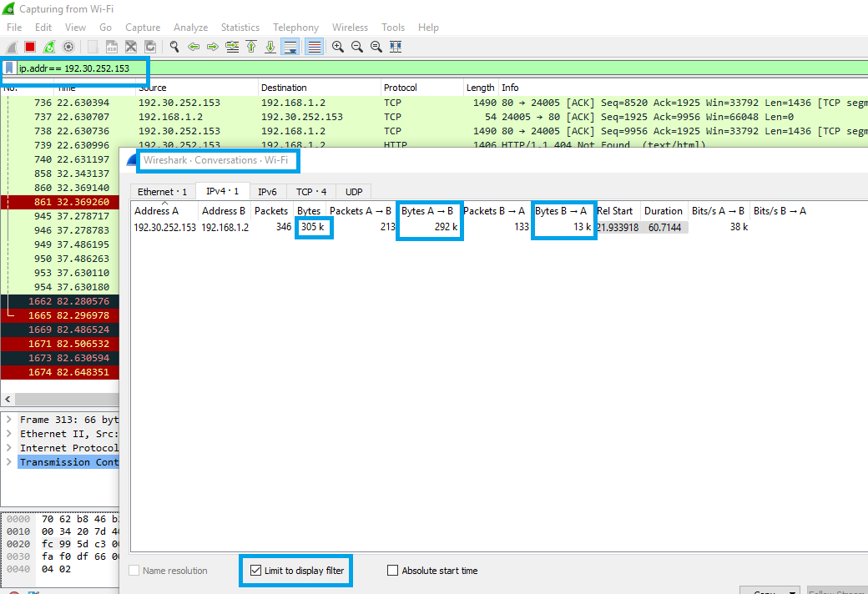This screenshot has height=594, width=868.
Task: Select red-highlighted packet 861
Action: click(x=60, y=202)
